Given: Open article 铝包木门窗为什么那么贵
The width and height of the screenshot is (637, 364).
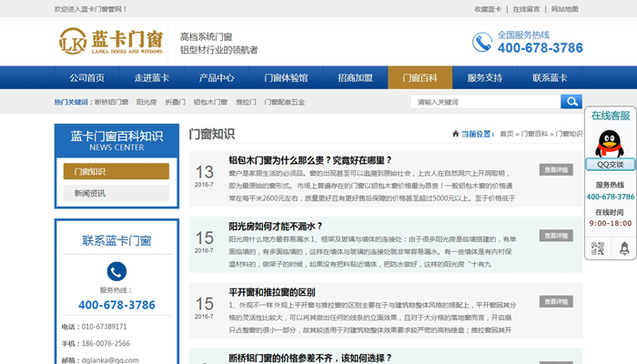Looking at the screenshot, I should [x=310, y=160].
